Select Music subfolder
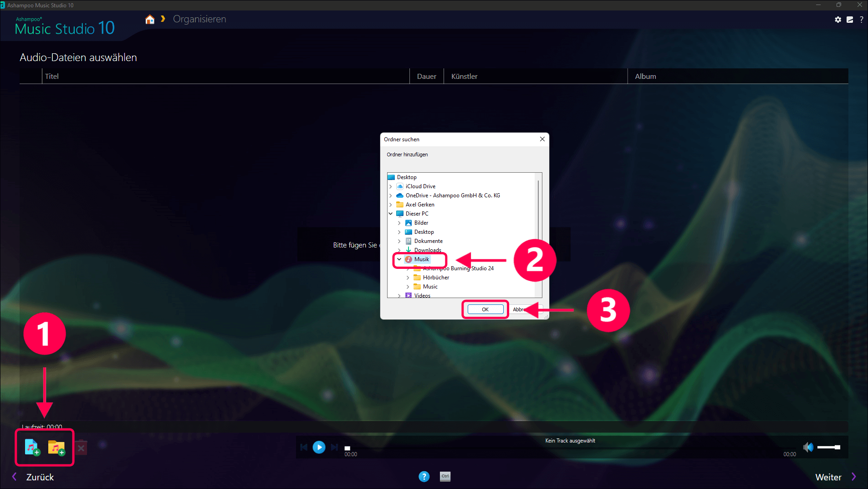The image size is (868, 489). point(430,287)
